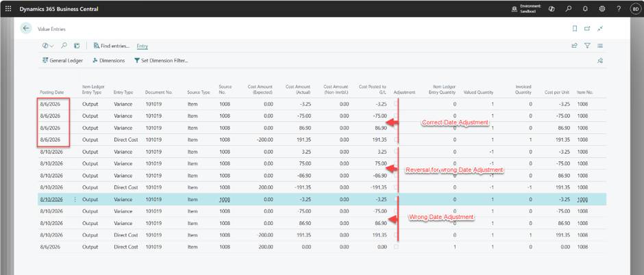Click Posting Date 8/10/2026 link in highlighted row
This screenshot has height=275, width=644.
pos(51,200)
